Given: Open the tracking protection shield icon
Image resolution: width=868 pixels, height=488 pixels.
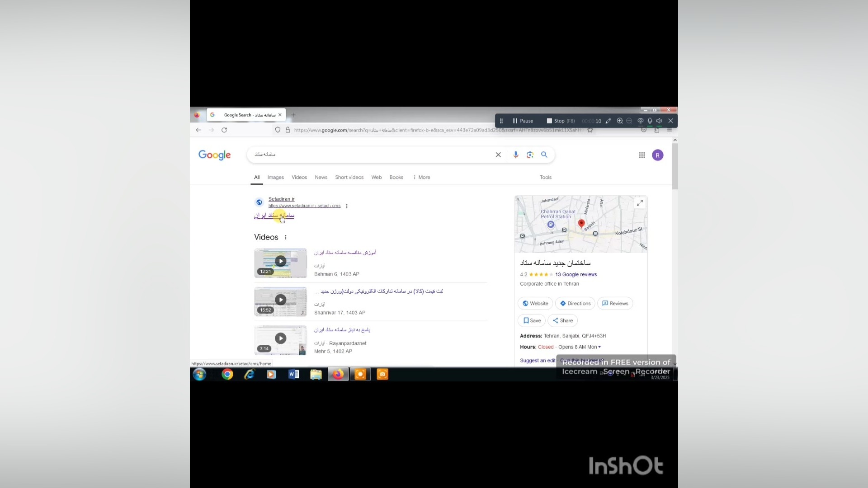Looking at the screenshot, I should point(278,130).
